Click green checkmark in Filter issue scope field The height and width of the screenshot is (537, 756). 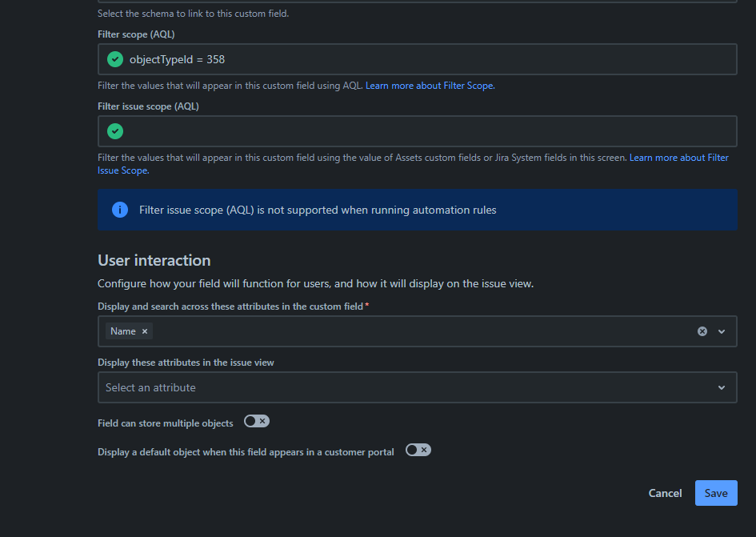tap(114, 131)
